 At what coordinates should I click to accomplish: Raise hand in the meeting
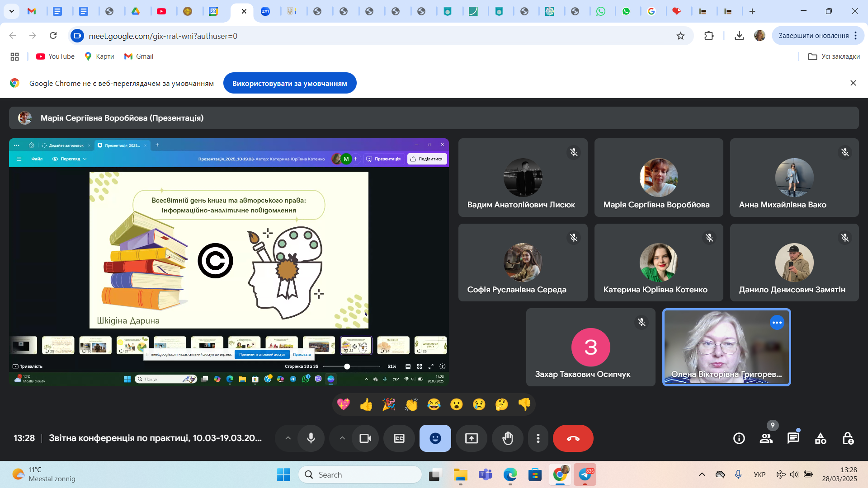tap(508, 438)
